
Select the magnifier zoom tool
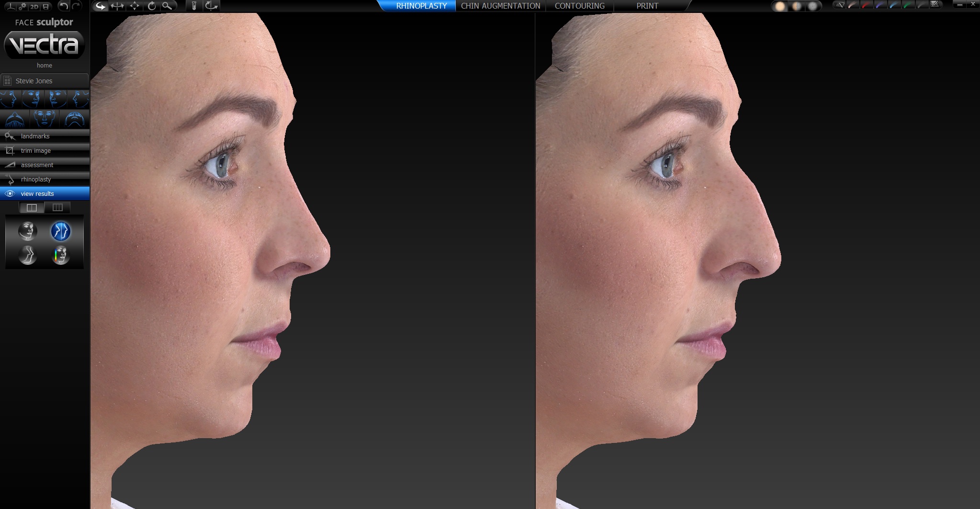[x=167, y=6]
